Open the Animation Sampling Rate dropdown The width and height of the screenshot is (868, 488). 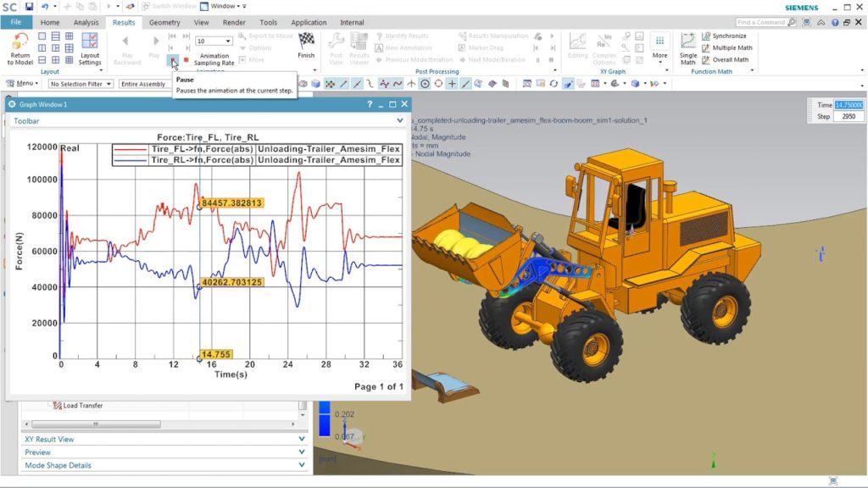(214, 41)
